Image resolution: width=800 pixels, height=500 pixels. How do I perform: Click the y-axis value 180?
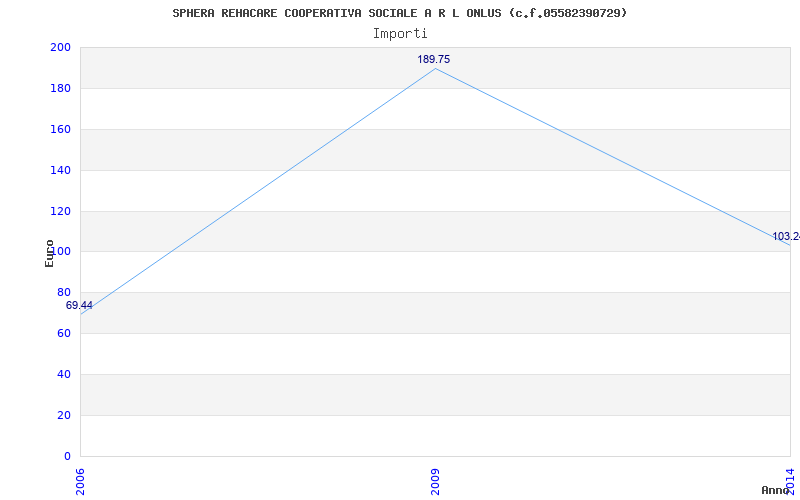tap(60, 88)
